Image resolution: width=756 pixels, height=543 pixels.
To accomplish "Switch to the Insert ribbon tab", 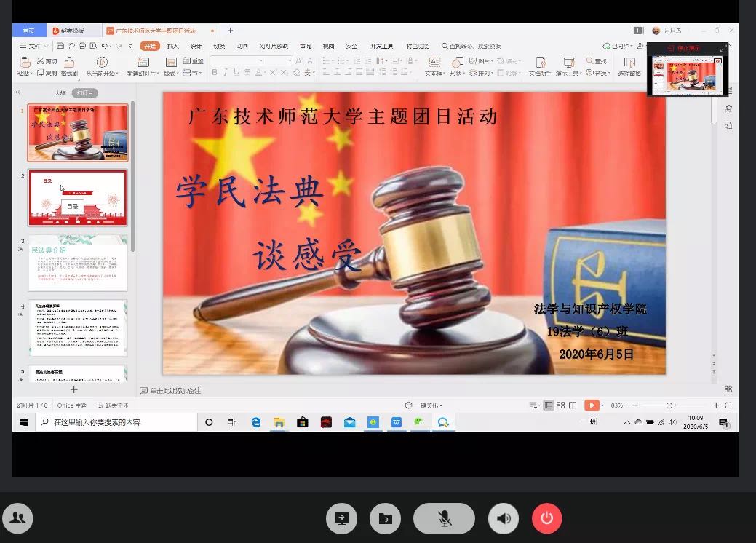I will click(172, 46).
